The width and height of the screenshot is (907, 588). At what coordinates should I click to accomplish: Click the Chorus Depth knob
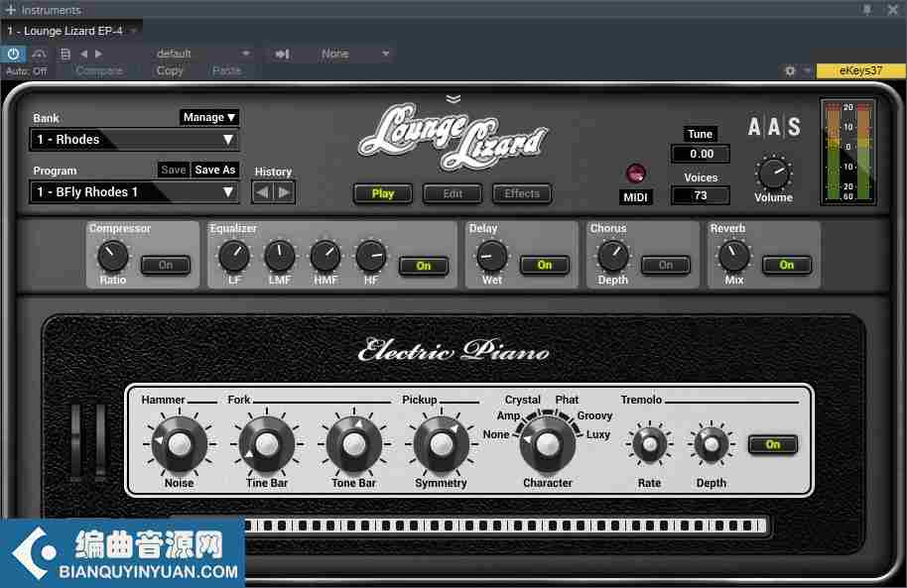tap(612, 256)
